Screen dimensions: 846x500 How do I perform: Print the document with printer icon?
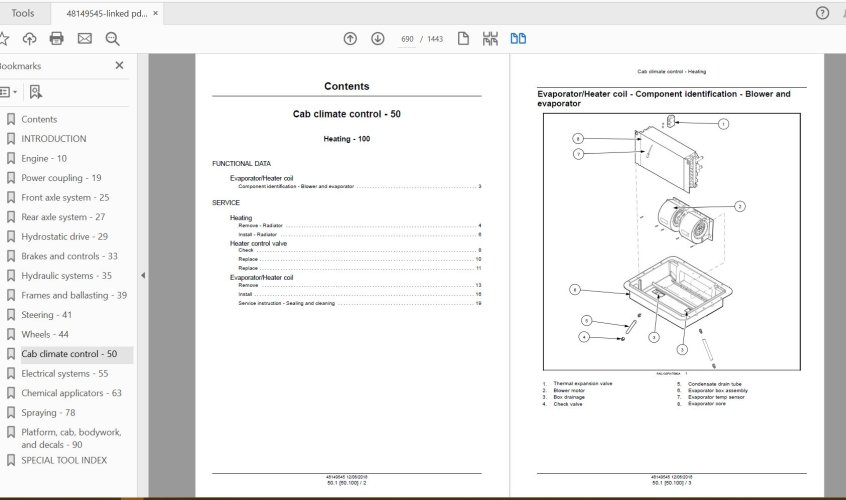click(57, 38)
